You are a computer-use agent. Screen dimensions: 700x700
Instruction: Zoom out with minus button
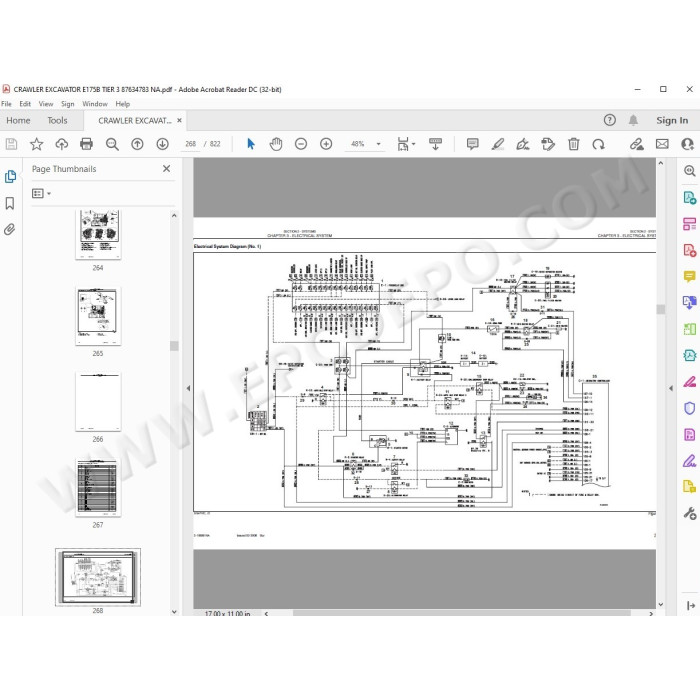301,144
